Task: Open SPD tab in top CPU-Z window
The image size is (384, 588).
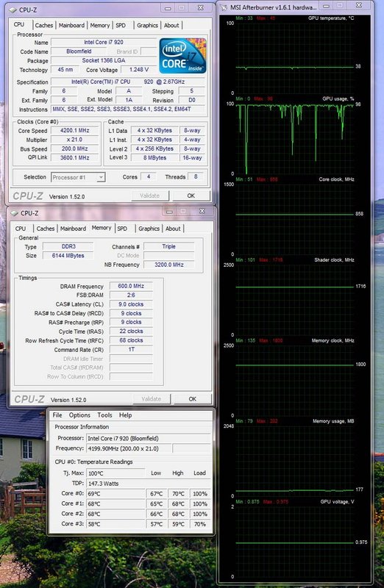Action: point(121,26)
